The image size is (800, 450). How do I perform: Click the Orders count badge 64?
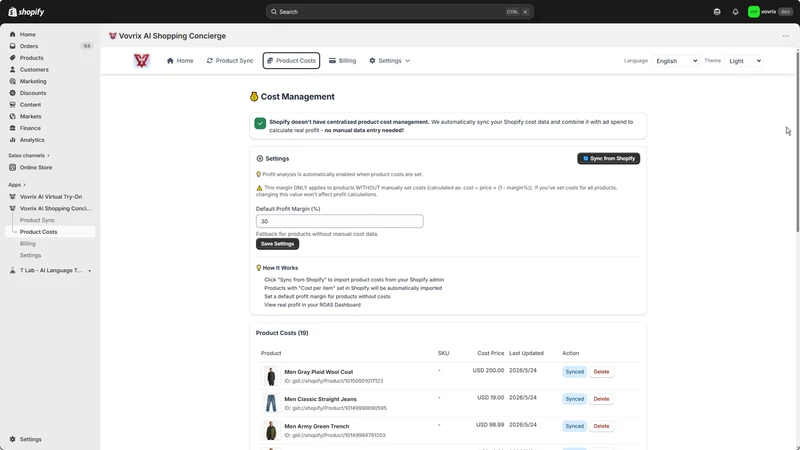coord(87,46)
